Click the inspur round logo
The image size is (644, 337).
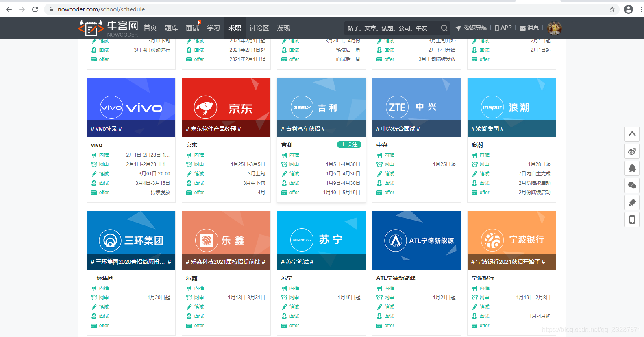click(x=492, y=107)
